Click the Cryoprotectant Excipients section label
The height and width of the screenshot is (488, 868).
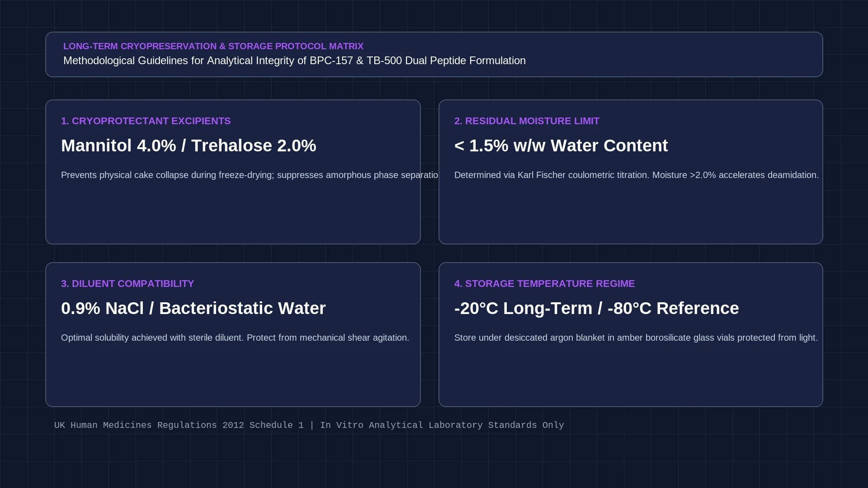(146, 121)
